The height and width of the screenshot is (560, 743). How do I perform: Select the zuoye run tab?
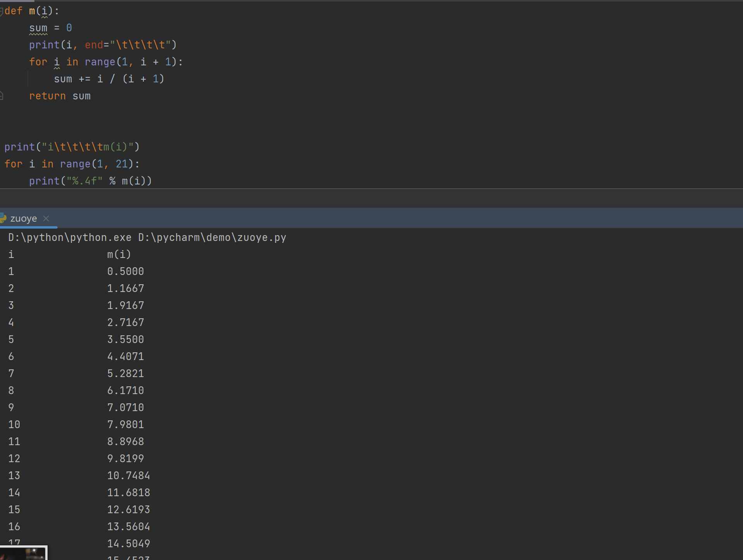point(23,219)
